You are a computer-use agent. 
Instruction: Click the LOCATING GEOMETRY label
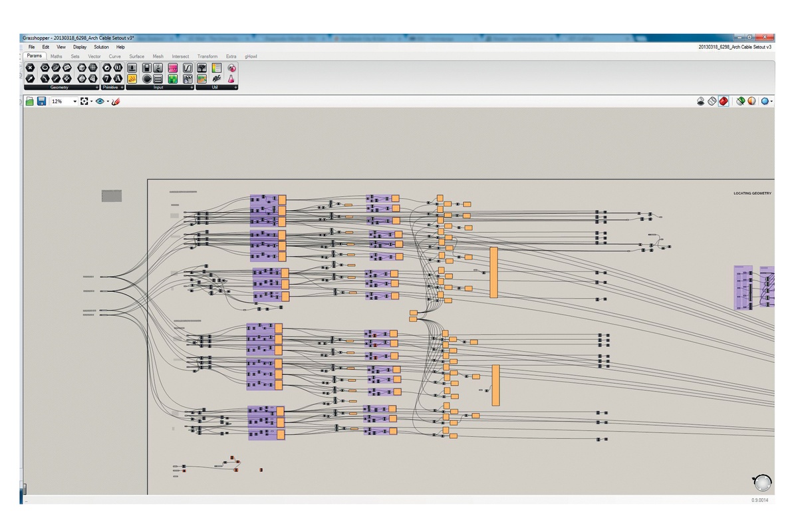click(x=752, y=193)
